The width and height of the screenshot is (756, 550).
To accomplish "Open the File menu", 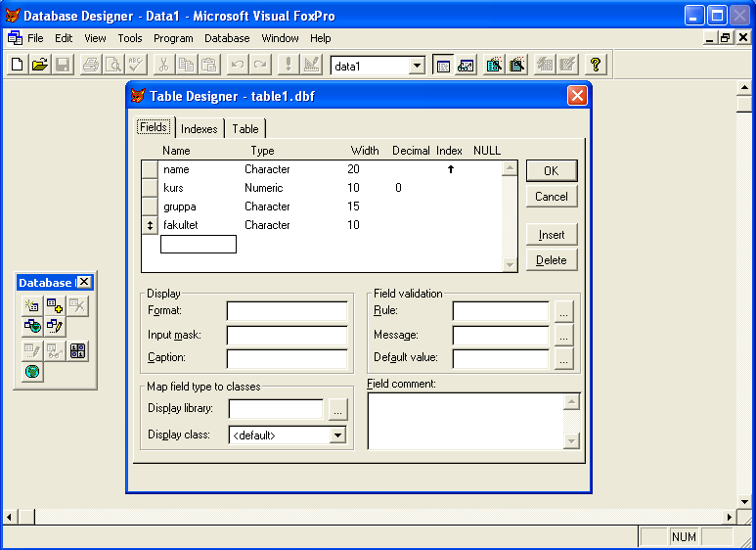I will [35, 38].
